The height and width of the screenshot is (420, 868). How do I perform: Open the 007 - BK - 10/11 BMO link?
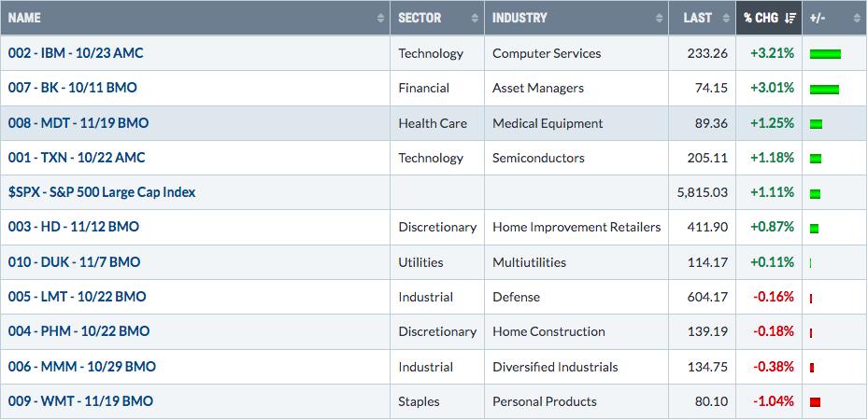pos(73,88)
